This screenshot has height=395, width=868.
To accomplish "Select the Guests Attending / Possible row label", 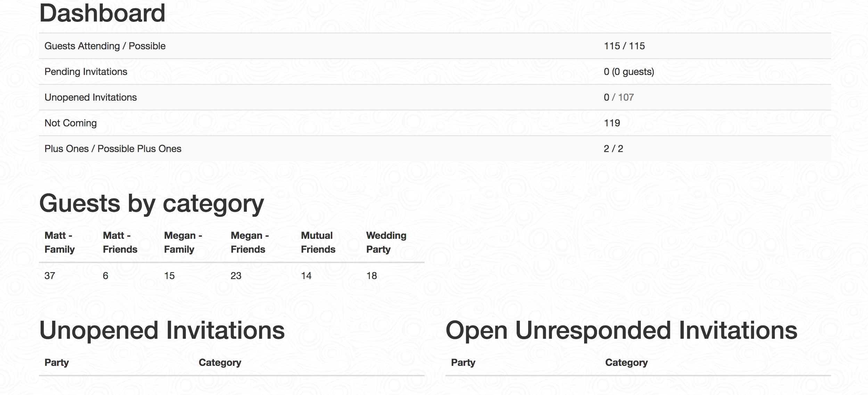I will (105, 46).
